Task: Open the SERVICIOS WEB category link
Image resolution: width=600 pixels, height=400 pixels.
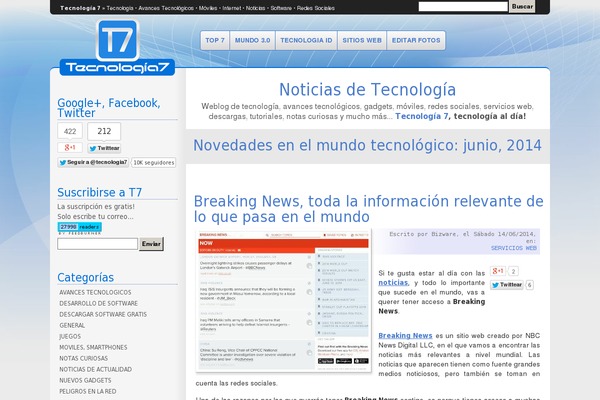Action: [514, 248]
